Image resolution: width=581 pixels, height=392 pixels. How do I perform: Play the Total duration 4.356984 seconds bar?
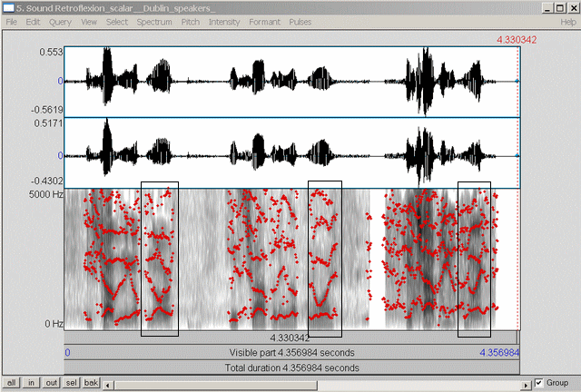pyautogui.click(x=290, y=367)
